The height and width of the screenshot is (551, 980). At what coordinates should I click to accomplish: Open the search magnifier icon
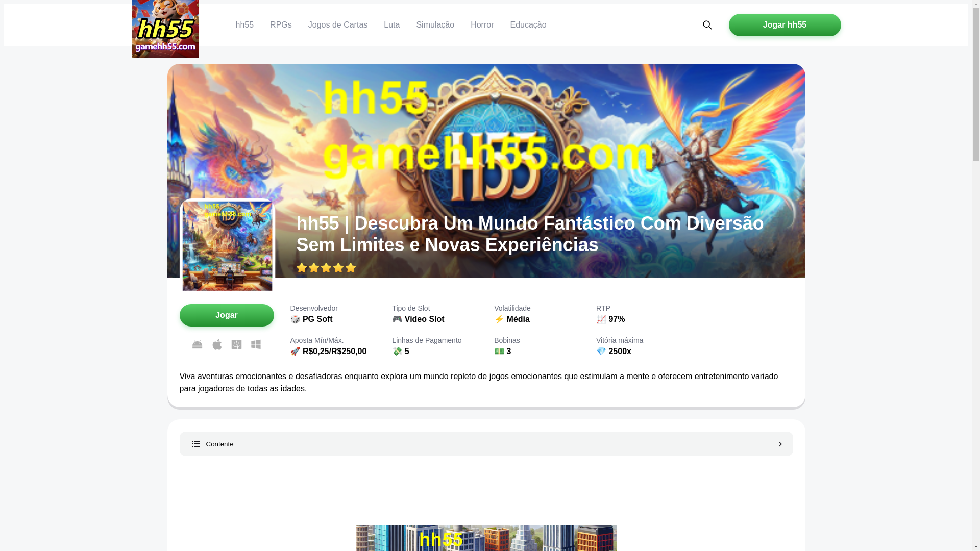(x=707, y=25)
